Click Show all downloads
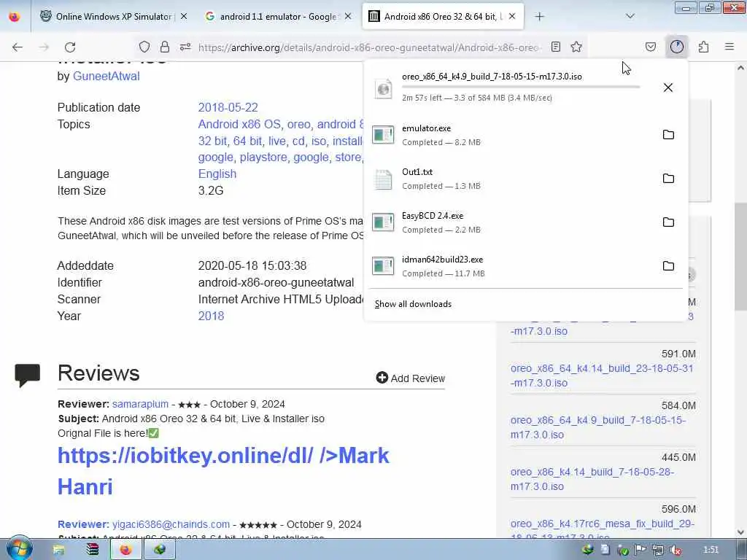This screenshot has height=560, width=747. (x=413, y=304)
